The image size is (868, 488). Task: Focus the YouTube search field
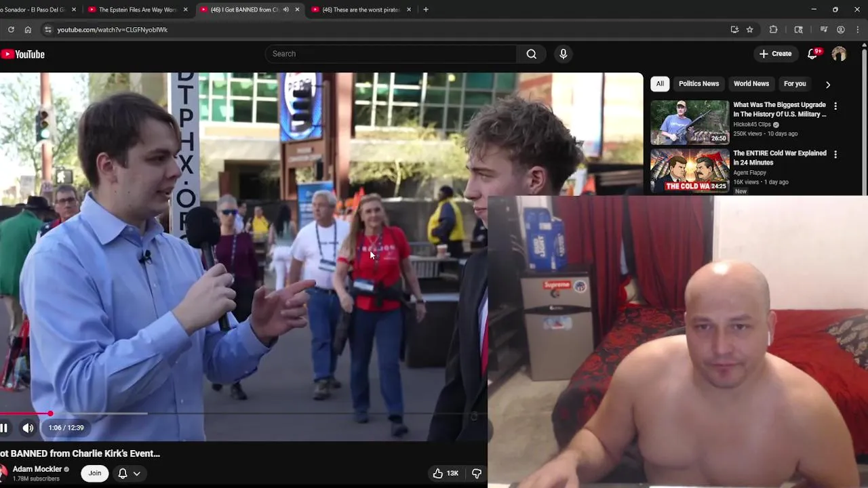click(x=391, y=54)
